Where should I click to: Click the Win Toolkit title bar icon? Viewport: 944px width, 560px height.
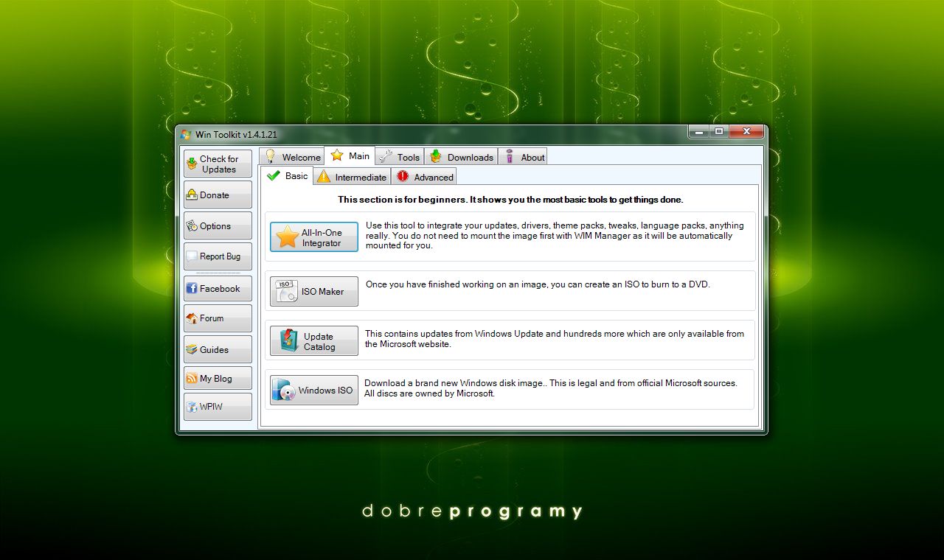[x=186, y=134]
